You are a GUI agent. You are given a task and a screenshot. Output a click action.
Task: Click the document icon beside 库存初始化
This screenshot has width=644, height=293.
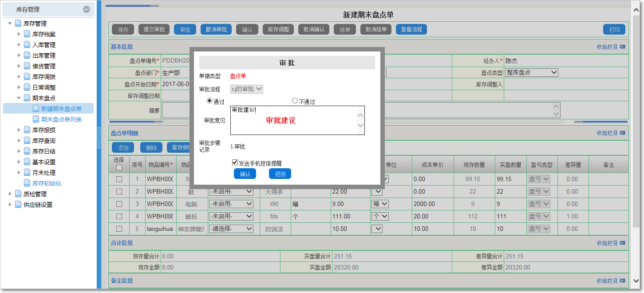tap(26, 183)
